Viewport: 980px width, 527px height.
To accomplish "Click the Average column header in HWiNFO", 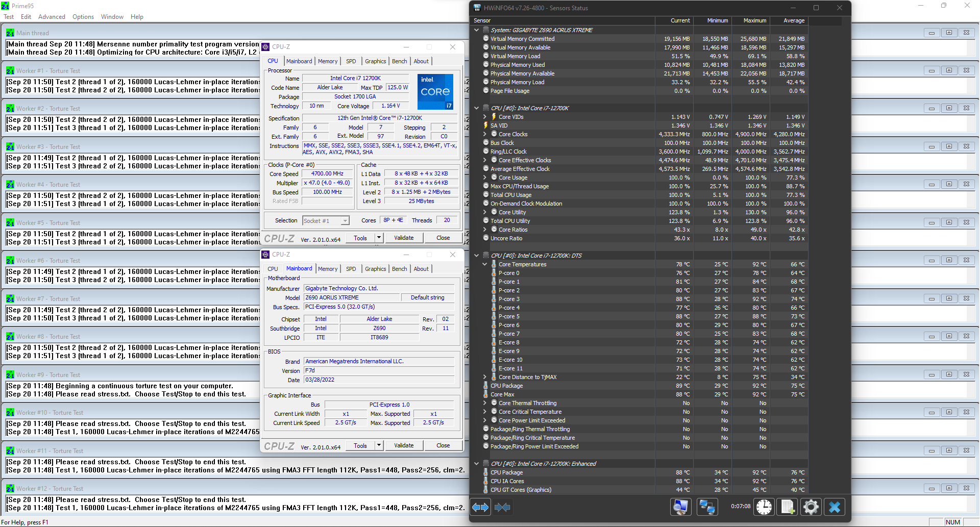I will tap(789, 20).
